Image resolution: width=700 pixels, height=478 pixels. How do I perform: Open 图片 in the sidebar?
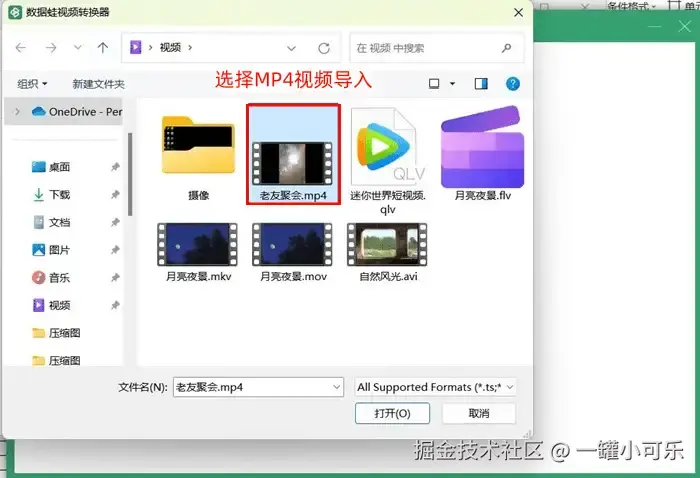point(51,250)
